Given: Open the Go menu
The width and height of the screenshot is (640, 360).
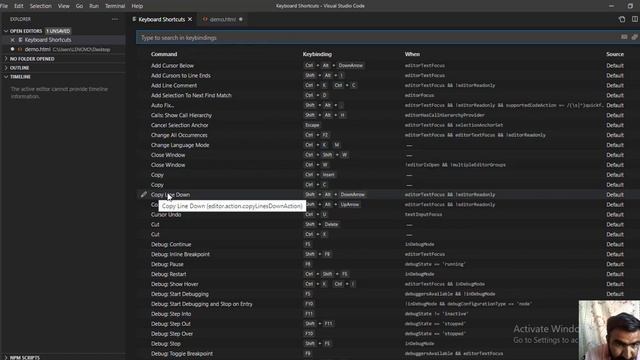Looking at the screenshot, I should click(x=79, y=6).
